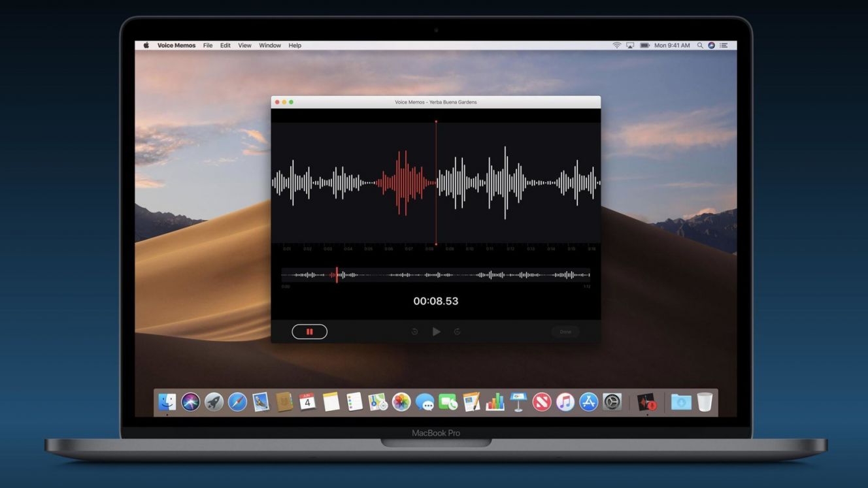868x488 pixels.
Task: Open the AirPlay display menu
Action: point(630,45)
